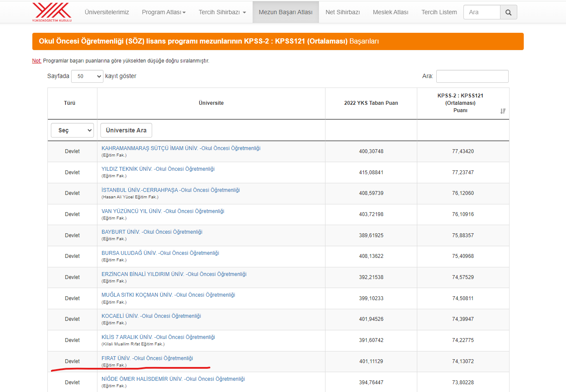
Task: Click the sort icon in KPSS puan header
Action: 503,111
